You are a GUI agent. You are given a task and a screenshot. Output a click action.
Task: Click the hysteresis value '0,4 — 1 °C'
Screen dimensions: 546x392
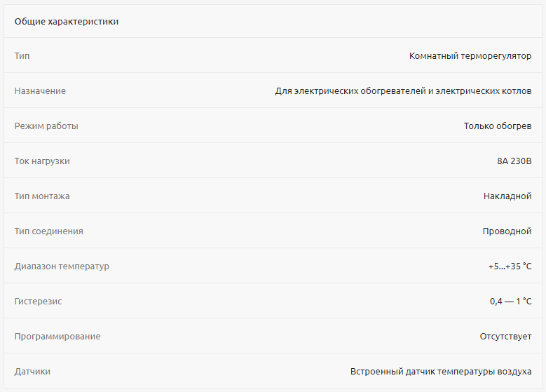(511, 302)
